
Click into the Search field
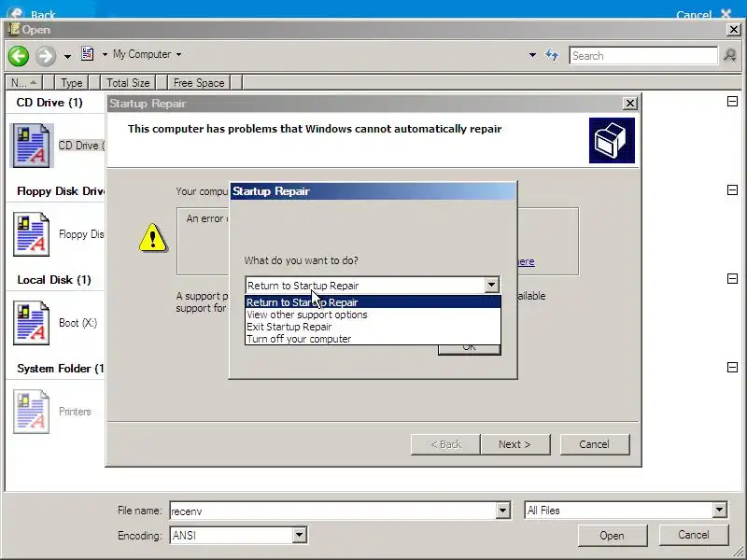tap(643, 56)
